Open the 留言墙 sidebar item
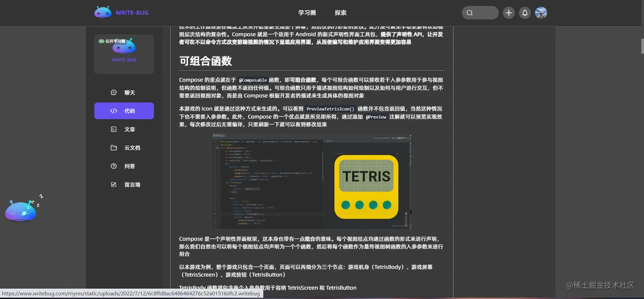 click(124, 185)
